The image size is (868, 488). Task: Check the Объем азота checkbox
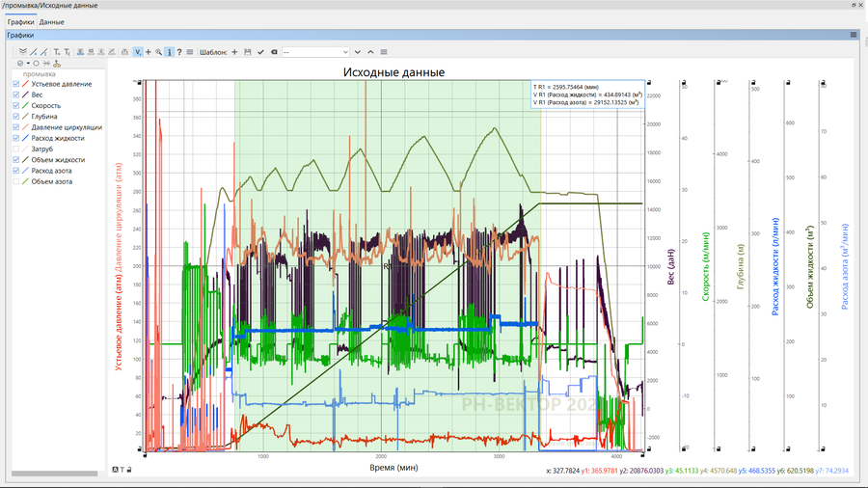(16, 180)
